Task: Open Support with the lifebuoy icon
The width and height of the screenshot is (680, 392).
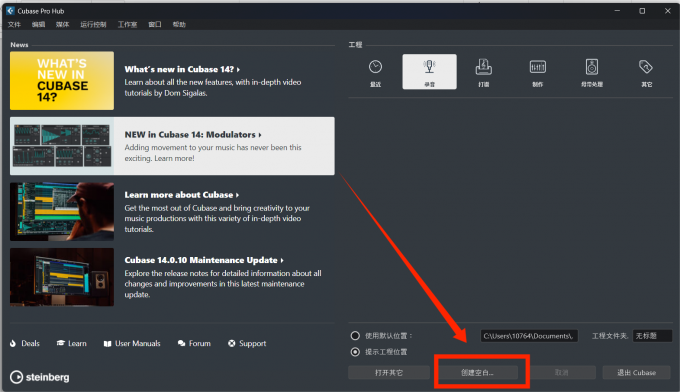Action: [x=247, y=343]
